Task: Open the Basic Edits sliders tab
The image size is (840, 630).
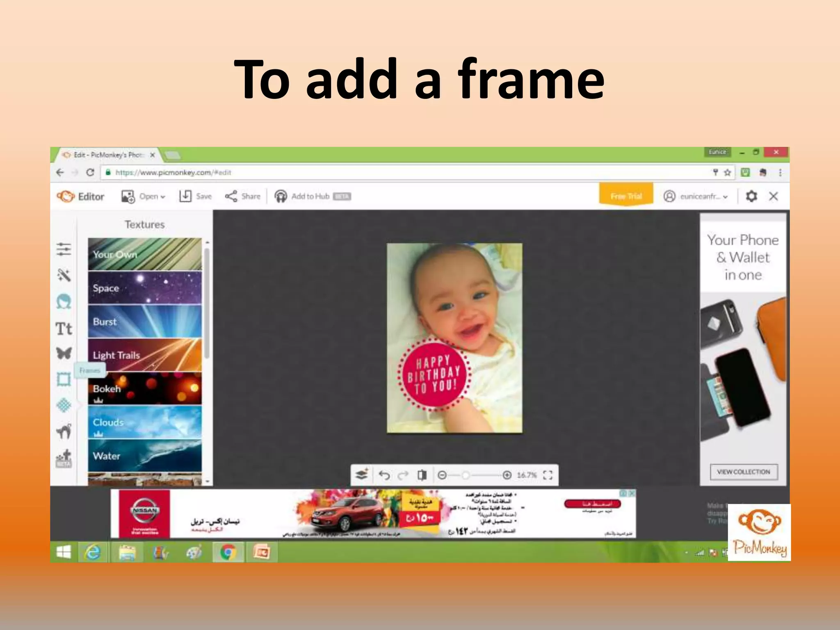Action: pos(64,249)
